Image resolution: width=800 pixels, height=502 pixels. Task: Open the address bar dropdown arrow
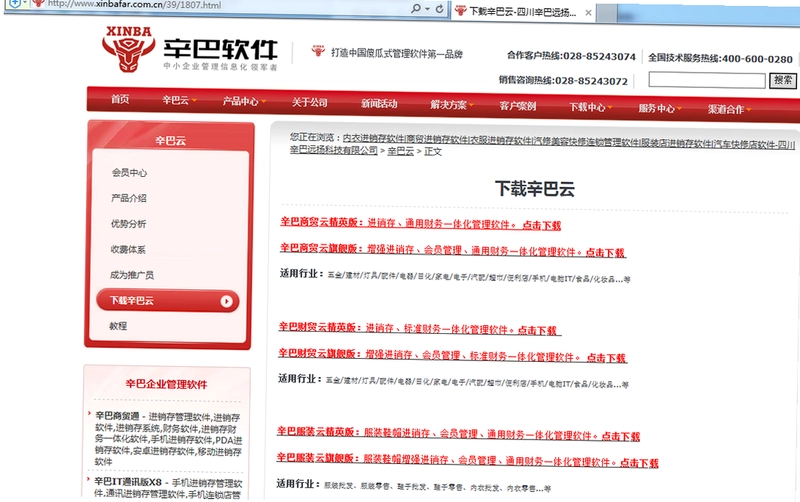coord(427,9)
